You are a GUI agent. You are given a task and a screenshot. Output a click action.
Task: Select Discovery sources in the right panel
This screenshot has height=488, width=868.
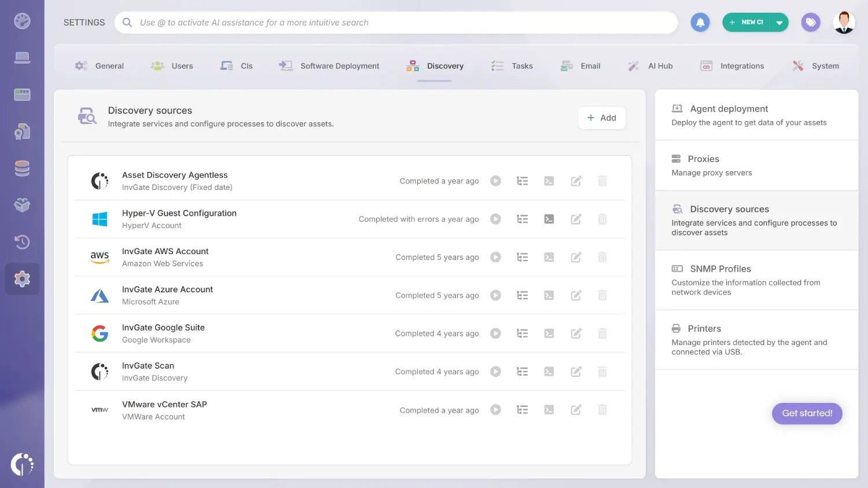coord(729,209)
